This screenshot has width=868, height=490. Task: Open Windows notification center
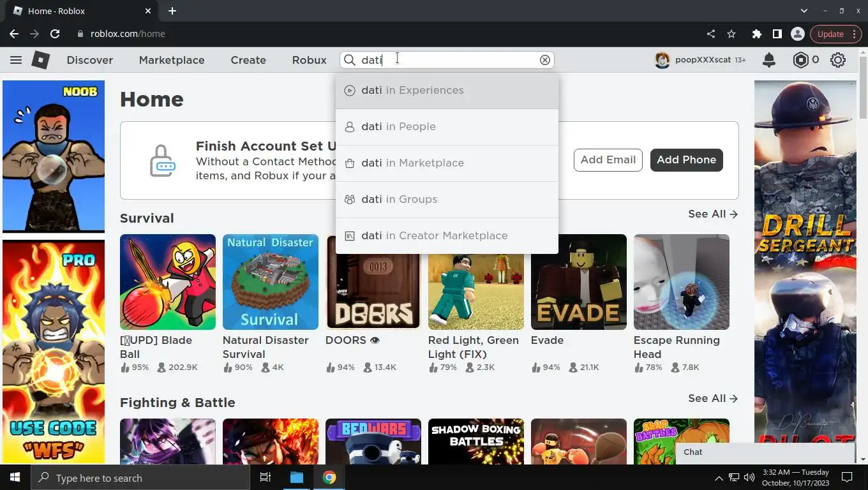[847, 477]
